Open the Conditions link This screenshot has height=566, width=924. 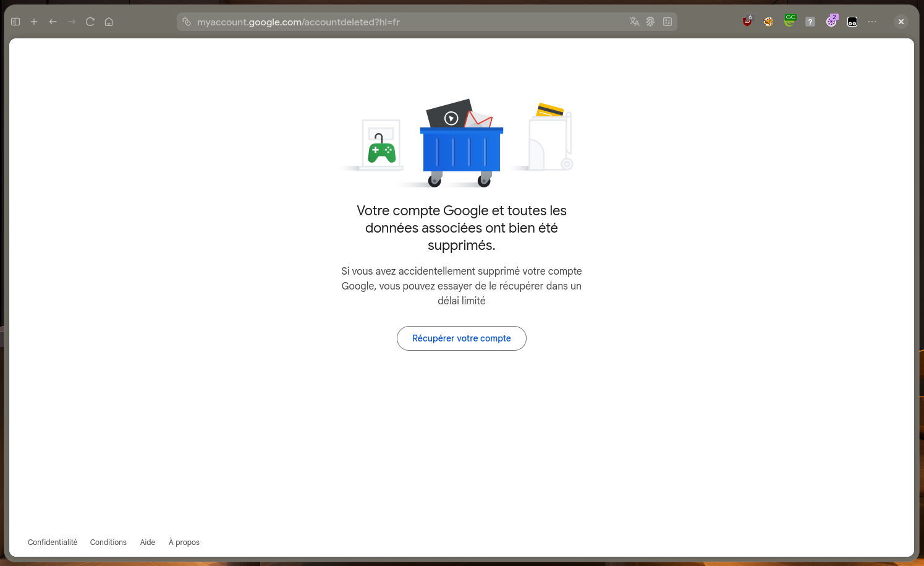(108, 542)
